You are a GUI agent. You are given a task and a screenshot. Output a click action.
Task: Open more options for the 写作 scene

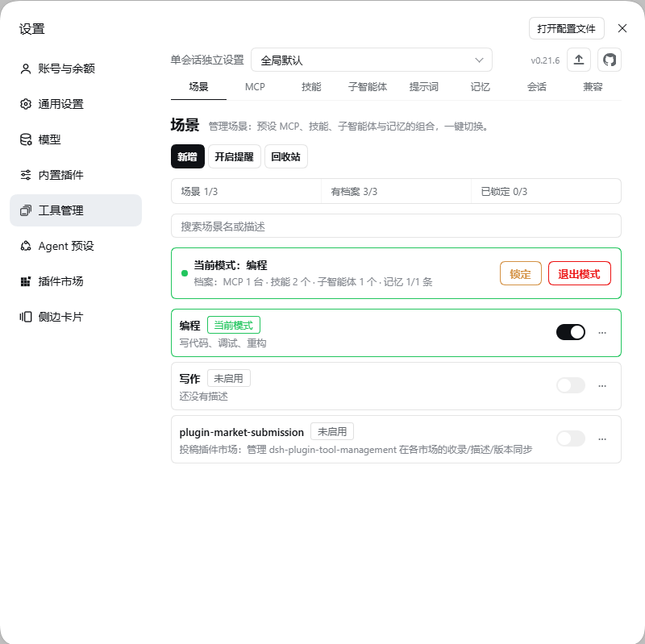pos(602,386)
